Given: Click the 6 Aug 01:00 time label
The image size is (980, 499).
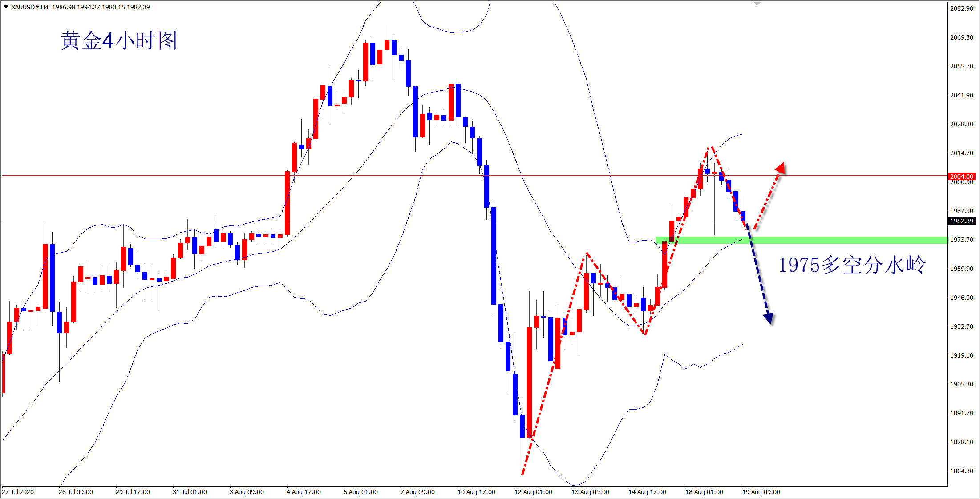Looking at the screenshot, I should point(360,492).
